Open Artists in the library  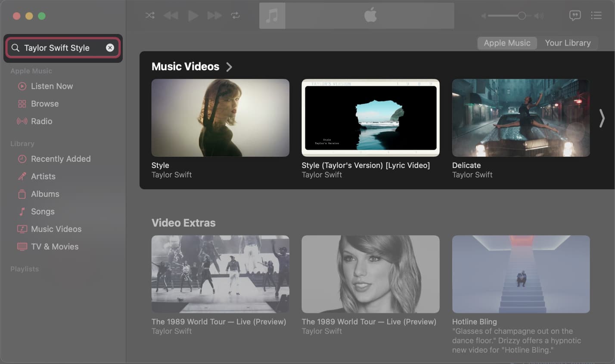coord(43,176)
